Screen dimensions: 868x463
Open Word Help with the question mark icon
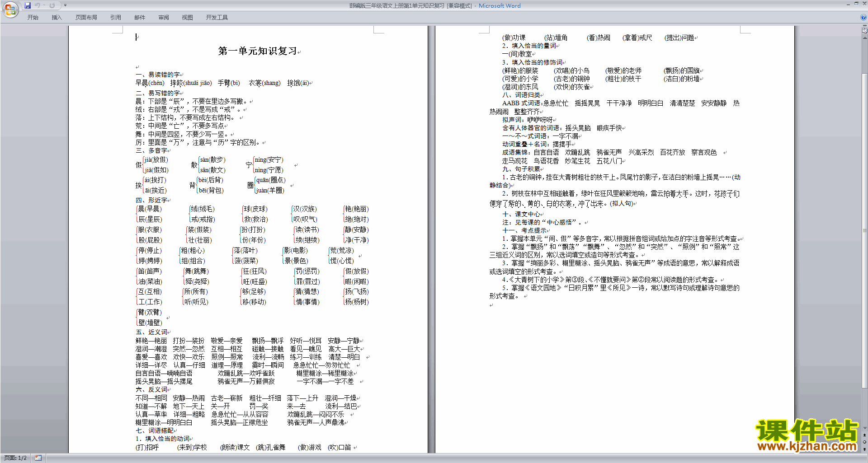tap(863, 17)
